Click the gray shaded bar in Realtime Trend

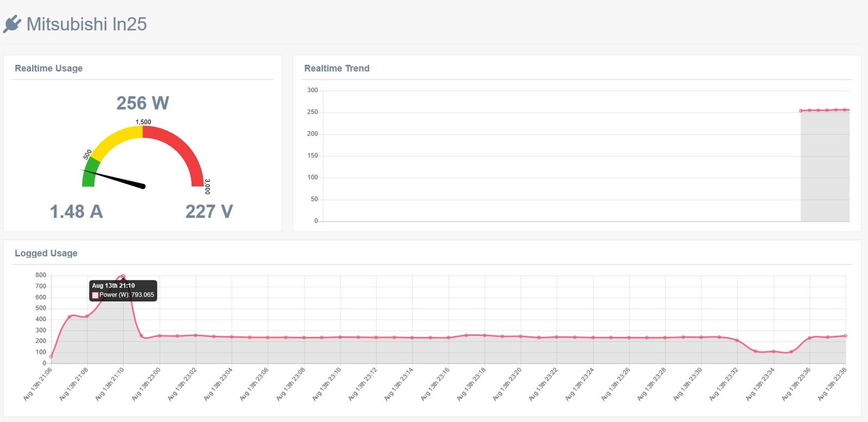(x=825, y=166)
